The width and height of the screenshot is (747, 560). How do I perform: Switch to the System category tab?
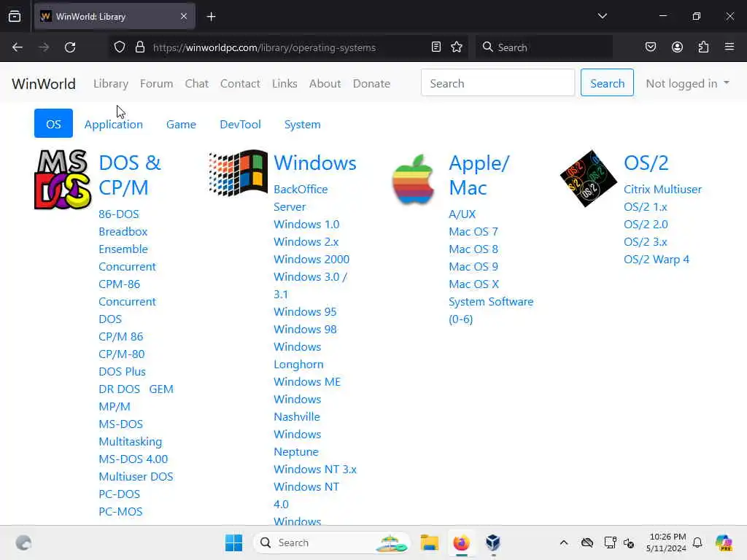(x=303, y=124)
